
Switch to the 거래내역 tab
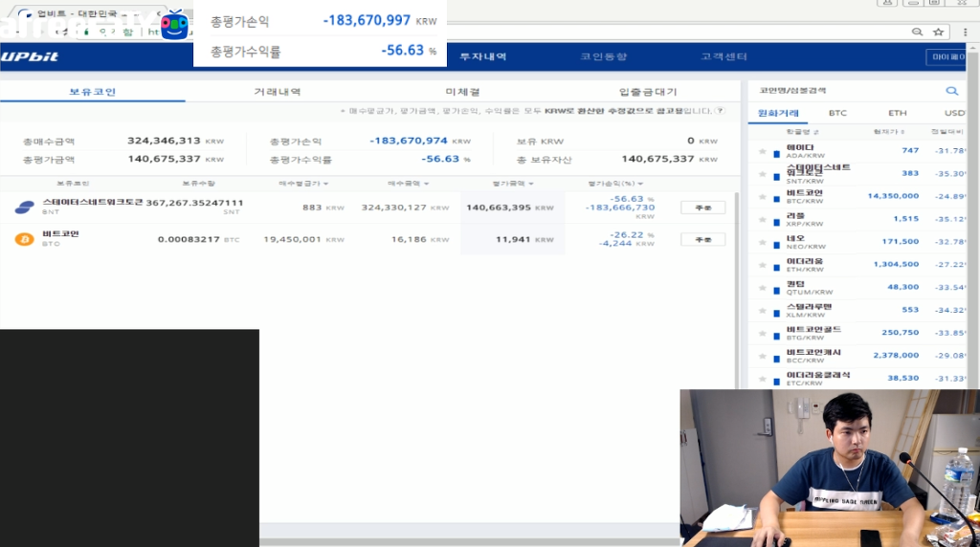[x=277, y=92]
